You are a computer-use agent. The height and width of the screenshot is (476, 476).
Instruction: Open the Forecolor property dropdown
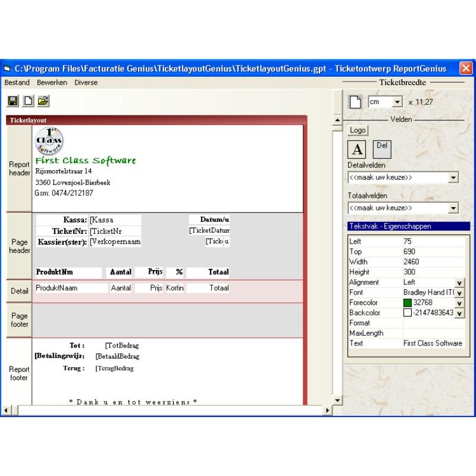pyautogui.click(x=459, y=303)
